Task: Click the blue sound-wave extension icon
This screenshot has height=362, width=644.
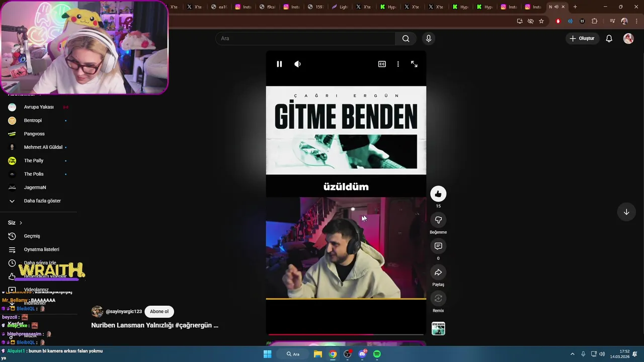Action: click(x=570, y=21)
